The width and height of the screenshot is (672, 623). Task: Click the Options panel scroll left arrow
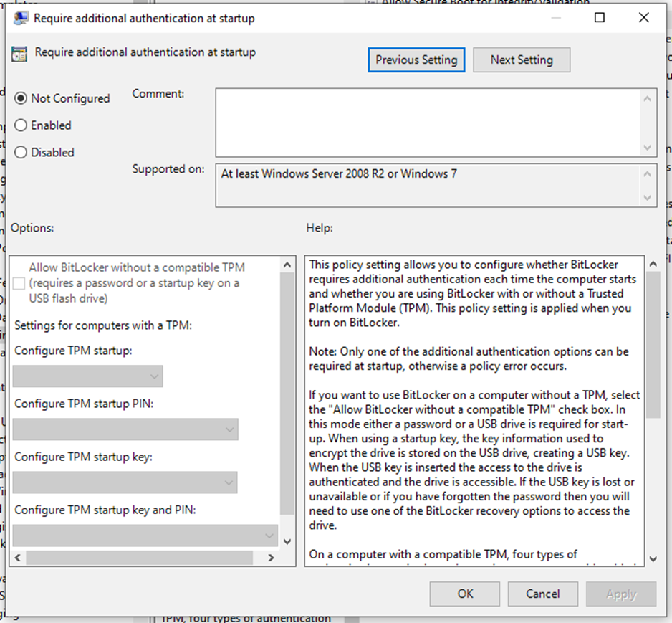tap(18, 558)
